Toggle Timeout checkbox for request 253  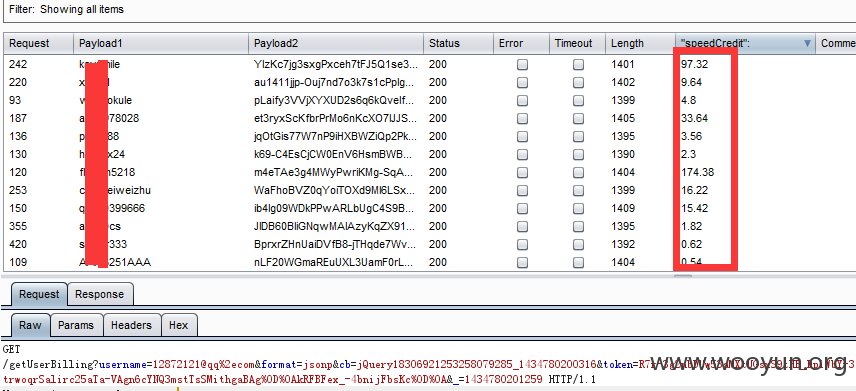578,191
